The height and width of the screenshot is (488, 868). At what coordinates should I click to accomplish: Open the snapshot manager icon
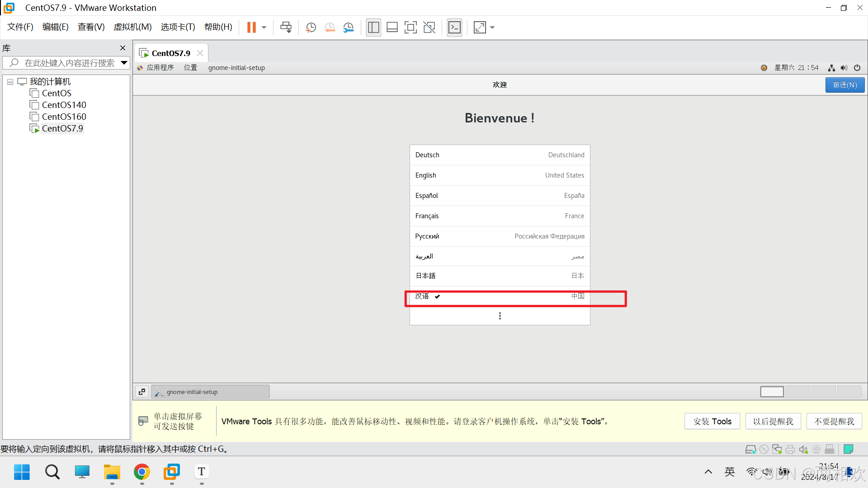pos(348,28)
